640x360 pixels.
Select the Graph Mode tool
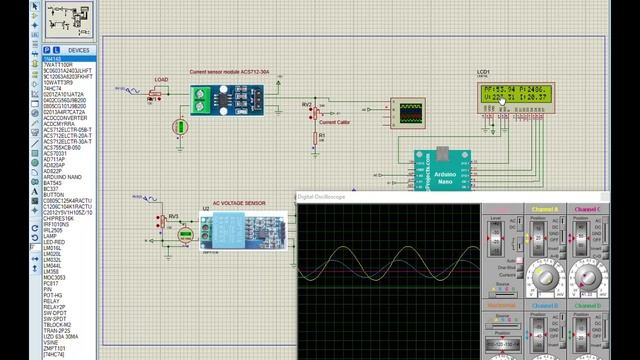click(x=35, y=94)
